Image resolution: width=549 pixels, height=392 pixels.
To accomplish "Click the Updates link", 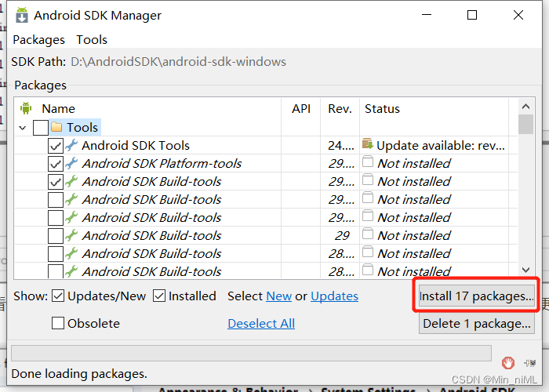I will pyautogui.click(x=334, y=296).
